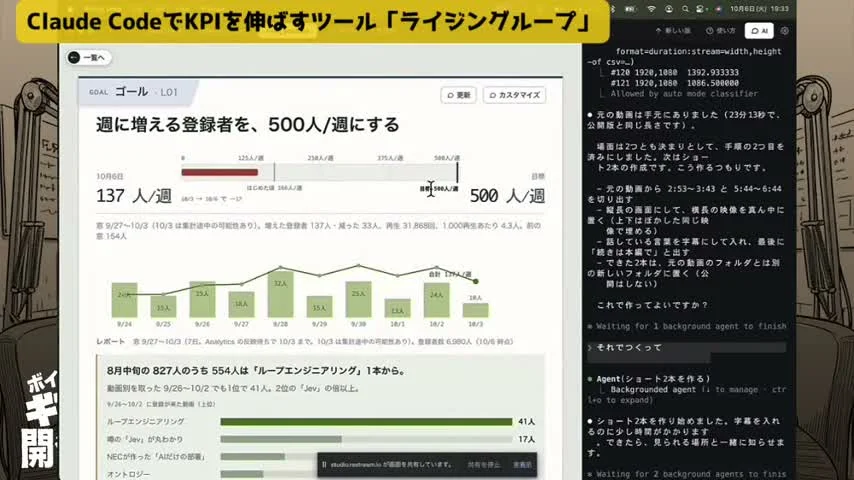Select the AI chat tab button
This screenshot has height=480, width=854.
[x=759, y=31]
